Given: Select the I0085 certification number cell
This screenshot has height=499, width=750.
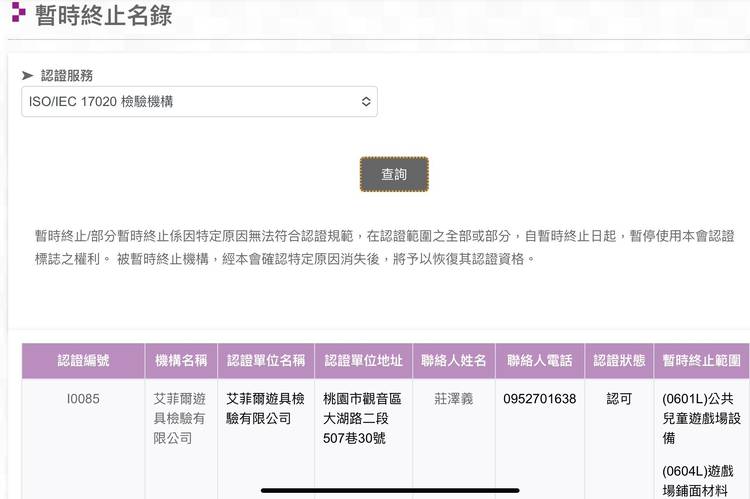Looking at the screenshot, I should (83, 399).
